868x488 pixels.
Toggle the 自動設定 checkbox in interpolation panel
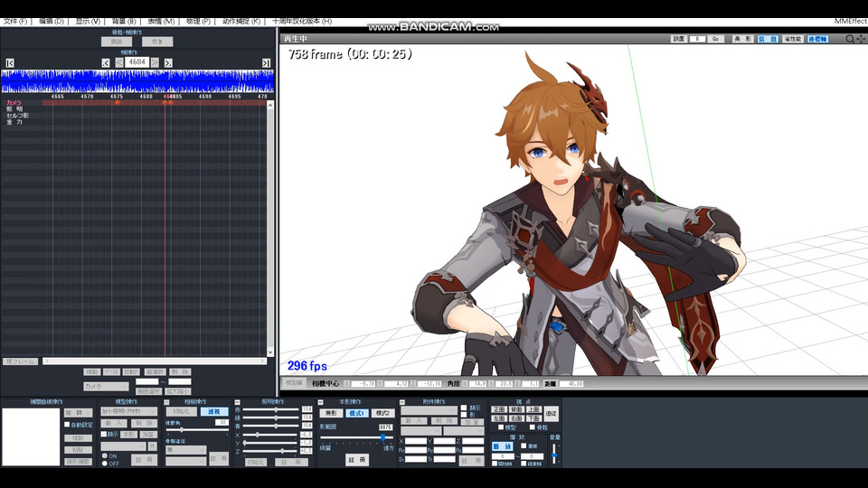(67, 425)
